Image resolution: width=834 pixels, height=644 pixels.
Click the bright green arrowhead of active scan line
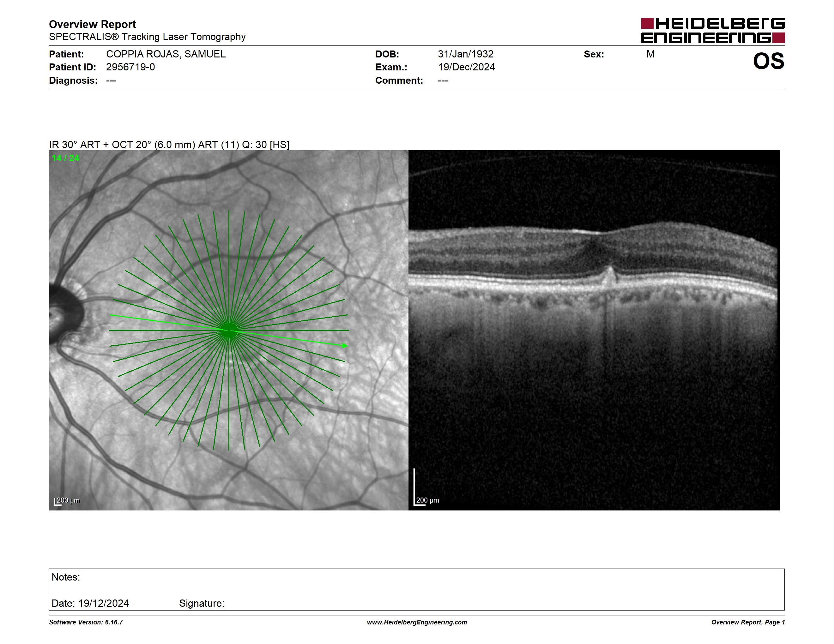coord(344,346)
